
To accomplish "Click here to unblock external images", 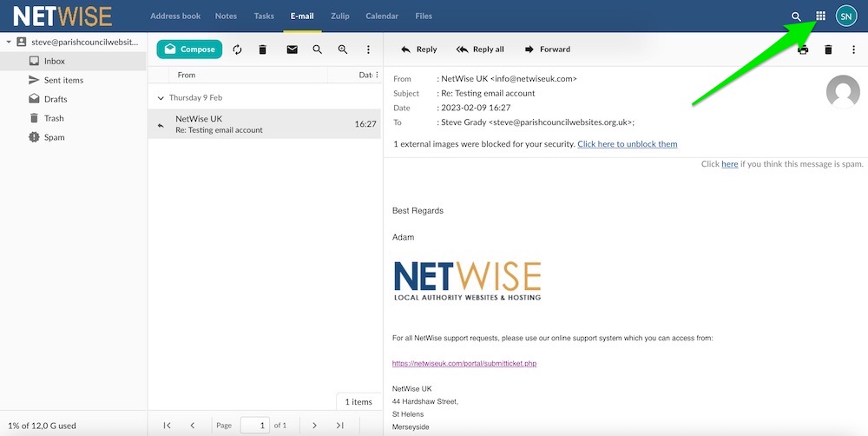I will [627, 144].
